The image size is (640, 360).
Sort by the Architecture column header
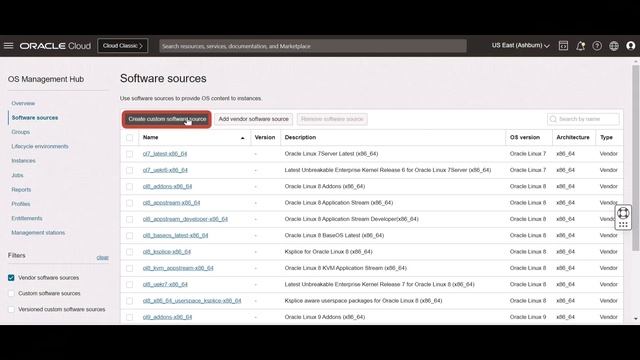pyautogui.click(x=573, y=138)
